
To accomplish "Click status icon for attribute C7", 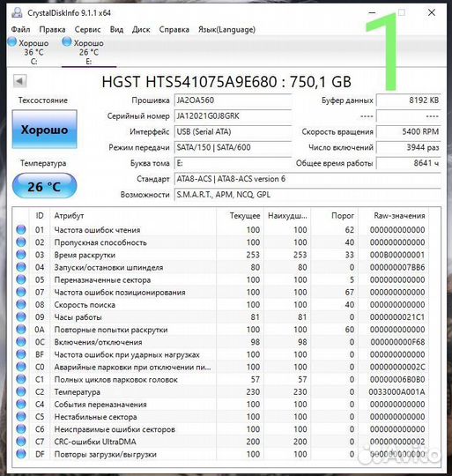I will [x=21, y=442].
